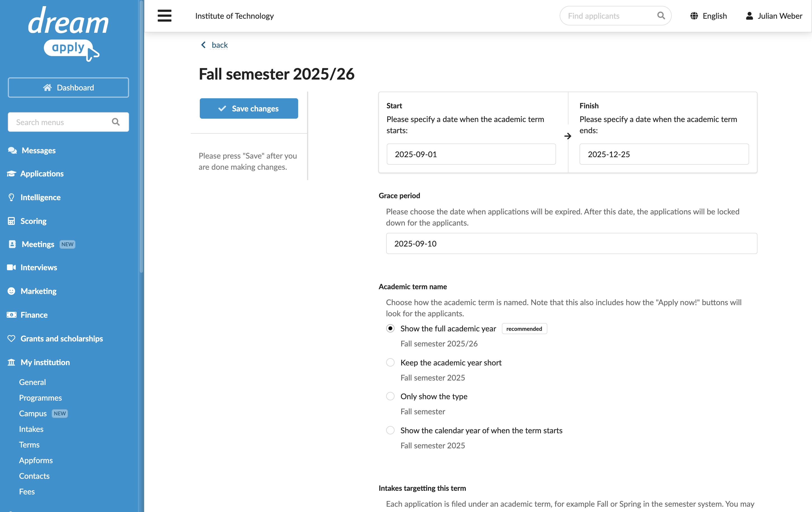The height and width of the screenshot is (512, 812).
Task: Open the Applications menu
Action: pyautogui.click(x=42, y=173)
